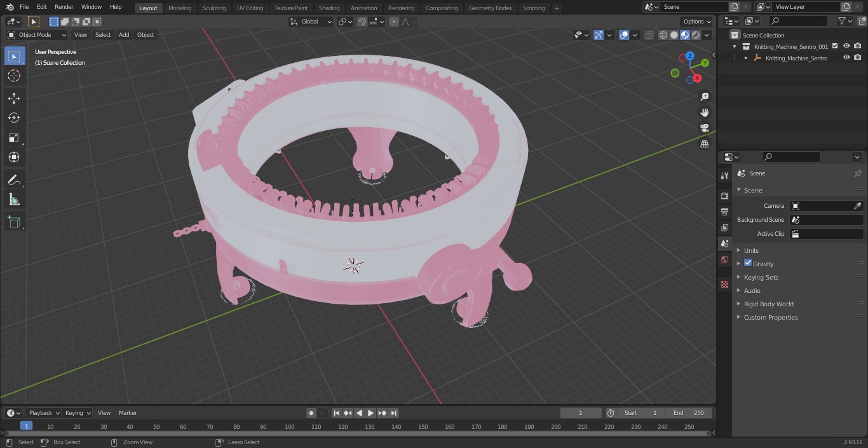Open the World properties tab
This screenshot has width=868, height=448.
(x=724, y=259)
